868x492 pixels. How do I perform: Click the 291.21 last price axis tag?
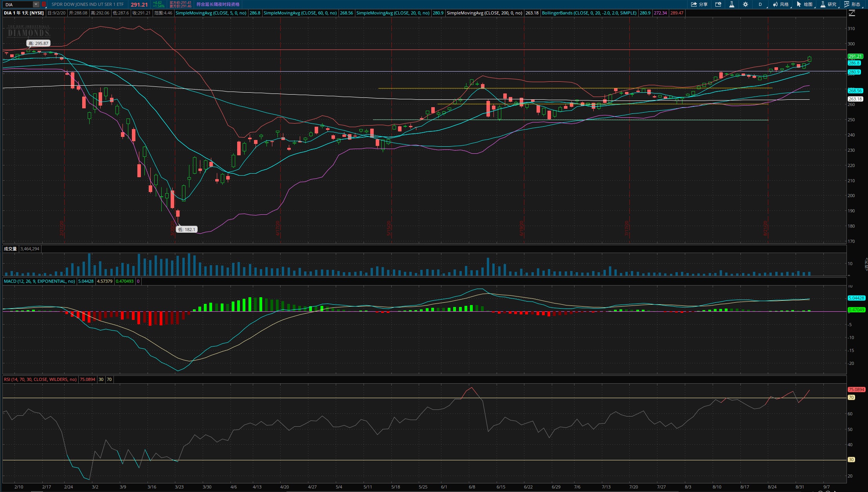pos(855,56)
